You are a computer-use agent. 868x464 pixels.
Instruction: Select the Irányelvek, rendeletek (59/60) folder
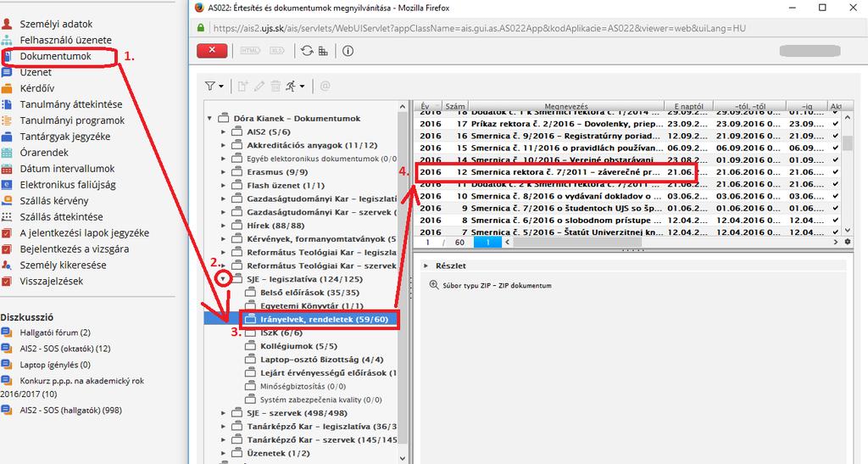click(325, 320)
